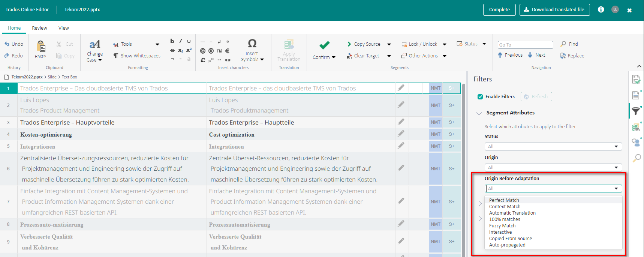Uncheck the Enable Filters checkbox
Screen dimensions: 644x257
click(x=480, y=97)
